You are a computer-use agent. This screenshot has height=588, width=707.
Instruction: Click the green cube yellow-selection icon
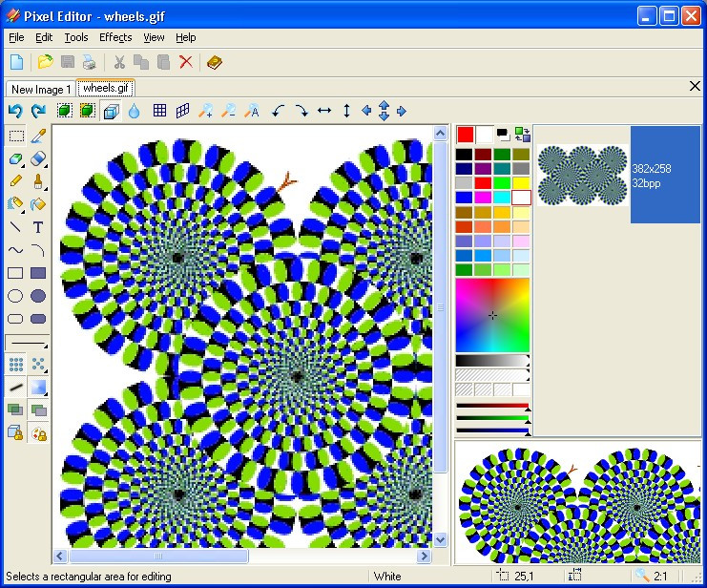tap(88, 111)
